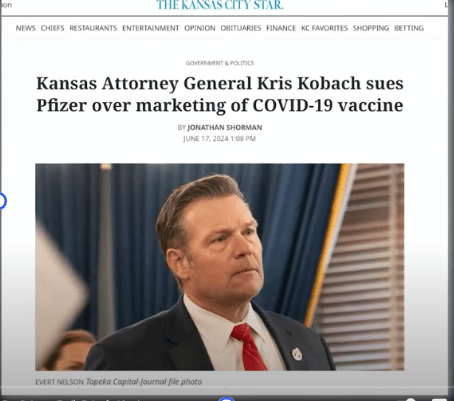
Task: Select ENTERTAINMENT in the navigation bar
Action: click(x=151, y=28)
